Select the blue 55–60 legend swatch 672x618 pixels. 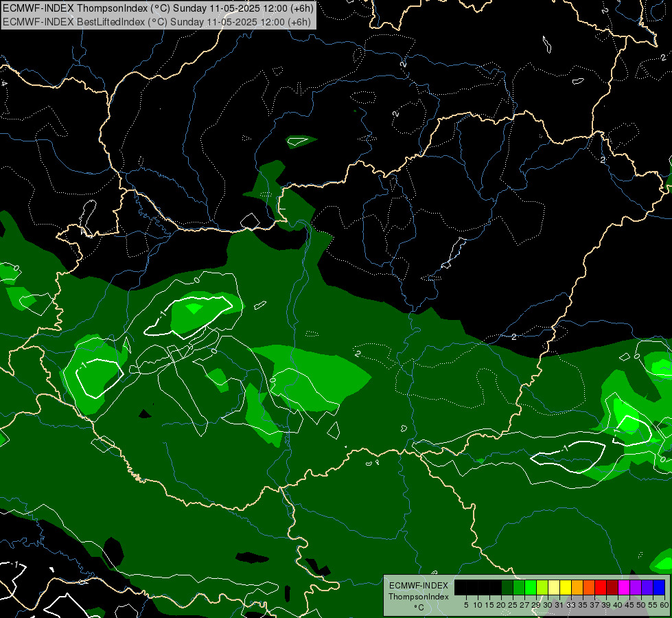click(659, 587)
